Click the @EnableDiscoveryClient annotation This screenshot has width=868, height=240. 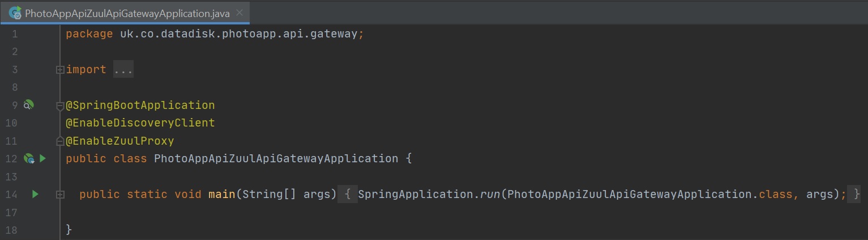tap(140, 123)
